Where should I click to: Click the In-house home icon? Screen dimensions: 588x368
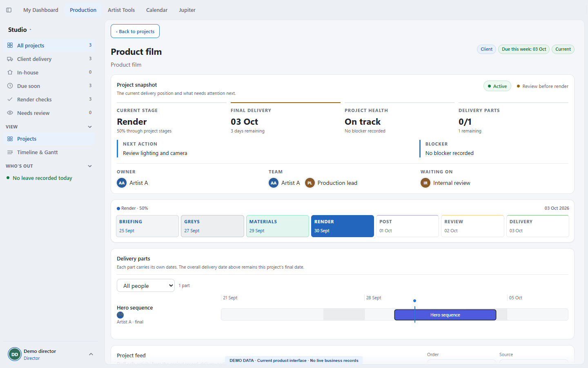point(10,72)
